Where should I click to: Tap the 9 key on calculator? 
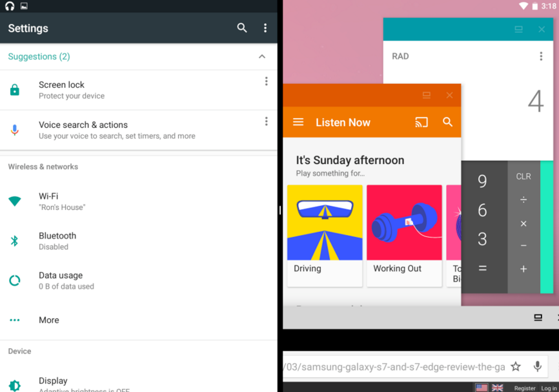[482, 181]
